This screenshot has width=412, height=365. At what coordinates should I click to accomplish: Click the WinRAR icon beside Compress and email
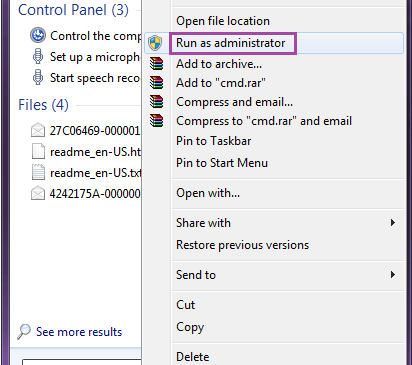click(156, 102)
